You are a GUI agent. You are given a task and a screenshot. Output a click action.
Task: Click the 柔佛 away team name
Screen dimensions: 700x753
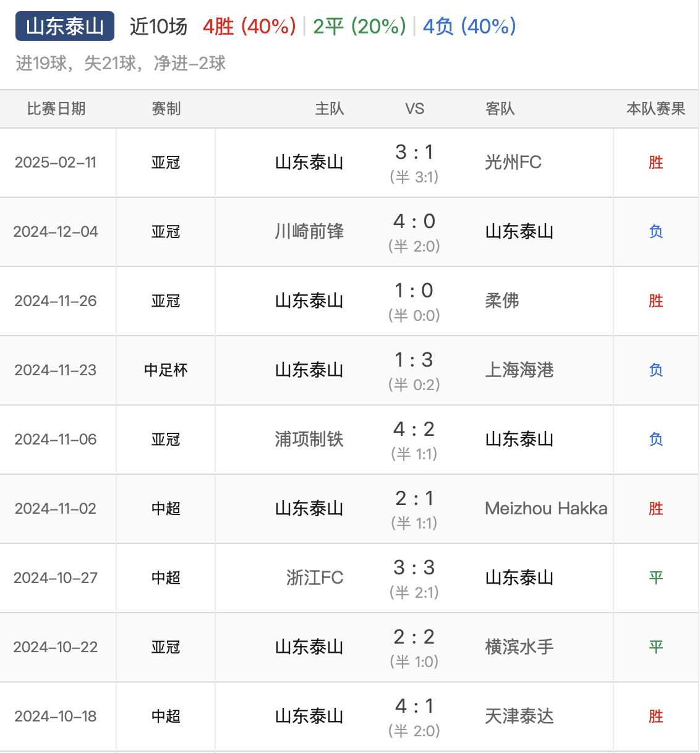point(502,301)
